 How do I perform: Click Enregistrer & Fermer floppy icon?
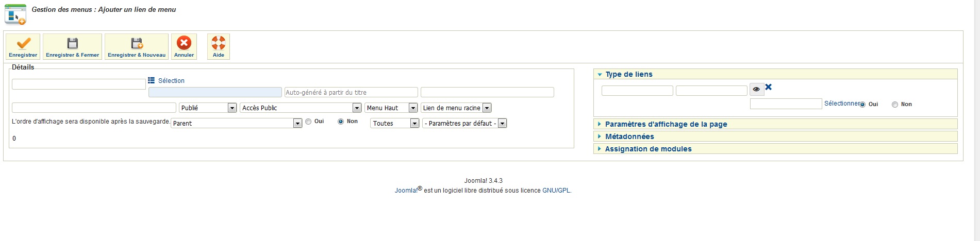click(73, 43)
